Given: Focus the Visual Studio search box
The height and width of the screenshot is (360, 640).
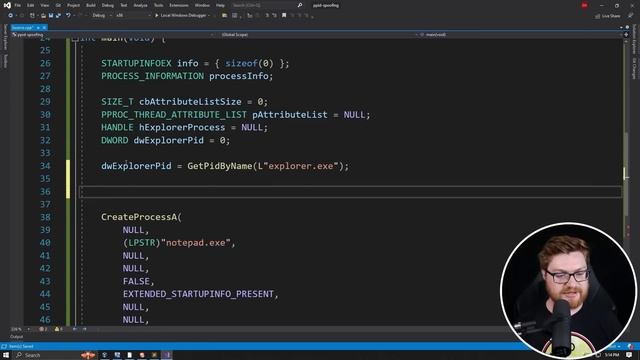Looking at the screenshot, I should [267, 5].
